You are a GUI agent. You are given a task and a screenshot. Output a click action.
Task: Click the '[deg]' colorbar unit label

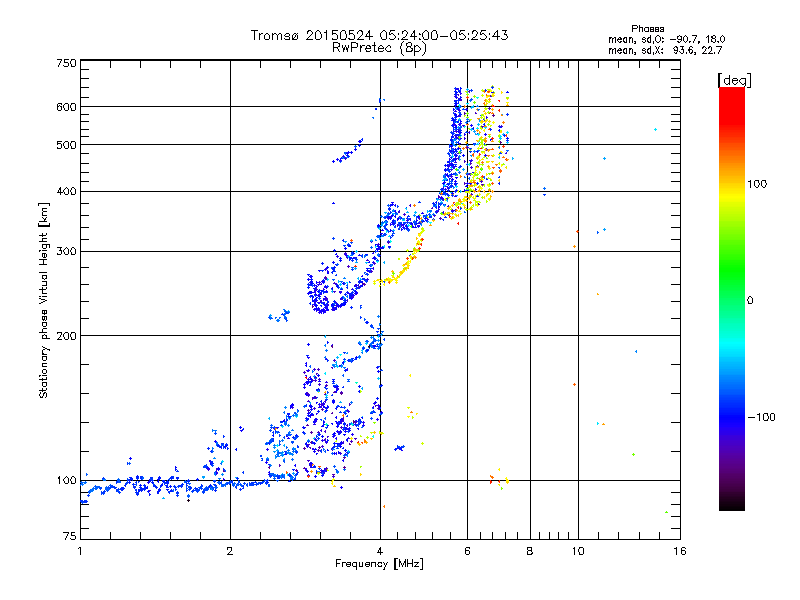pyautogui.click(x=734, y=80)
